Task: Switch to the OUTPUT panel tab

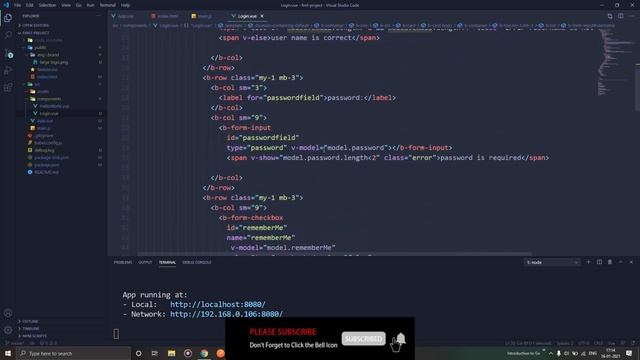Action: (145, 262)
